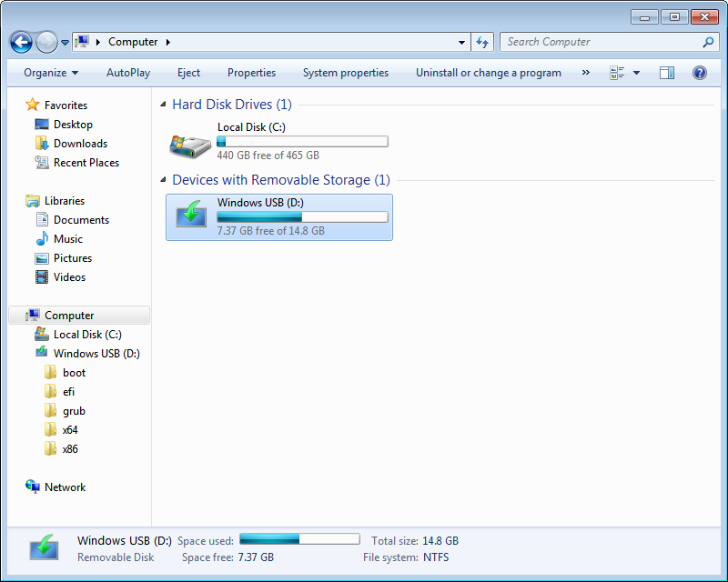Click the Space free 7.37 GB value
Image resolution: width=728 pixels, height=582 pixels.
click(256, 557)
